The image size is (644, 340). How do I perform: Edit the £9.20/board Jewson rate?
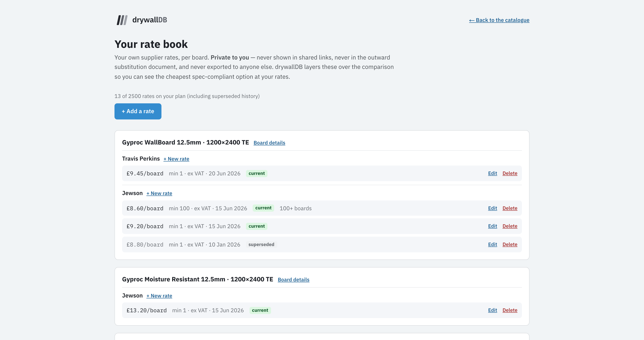point(492,226)
